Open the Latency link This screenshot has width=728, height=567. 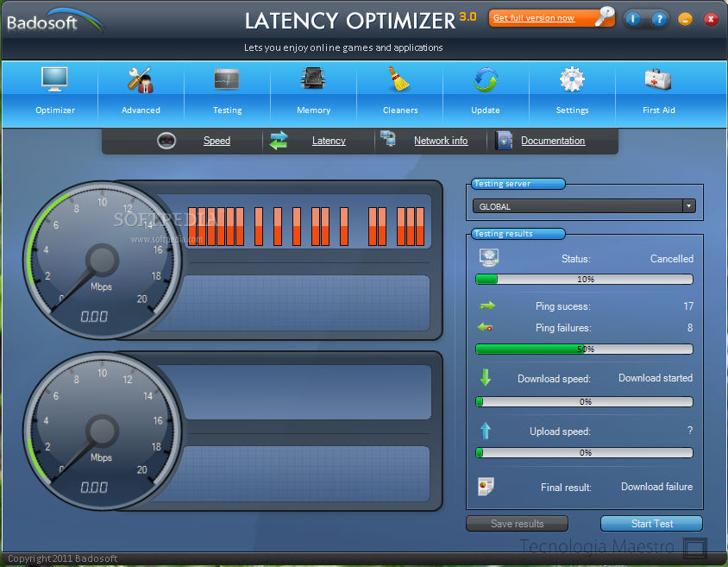329,141
